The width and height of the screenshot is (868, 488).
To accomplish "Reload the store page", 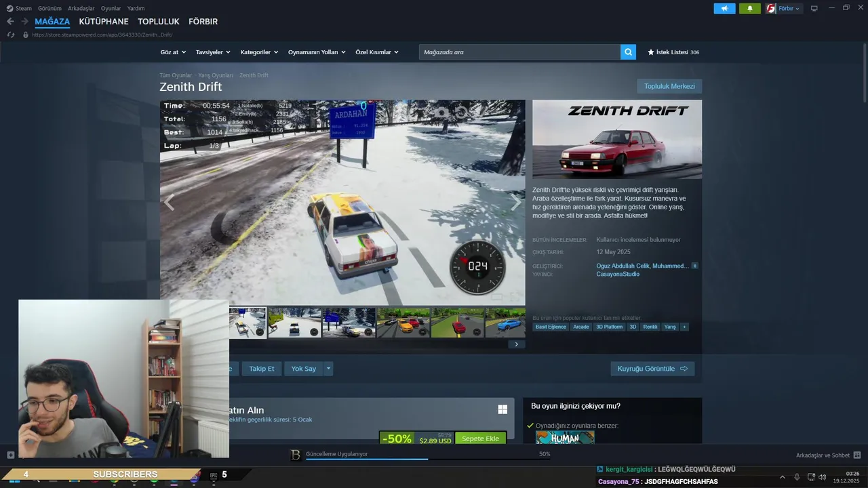I will coord(11,35).
